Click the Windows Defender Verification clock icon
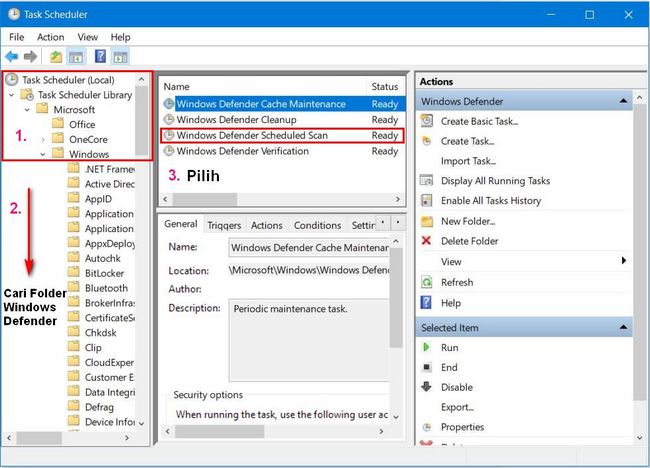The width and height of the screenshot is (650, 468). [x=168, y=151]
